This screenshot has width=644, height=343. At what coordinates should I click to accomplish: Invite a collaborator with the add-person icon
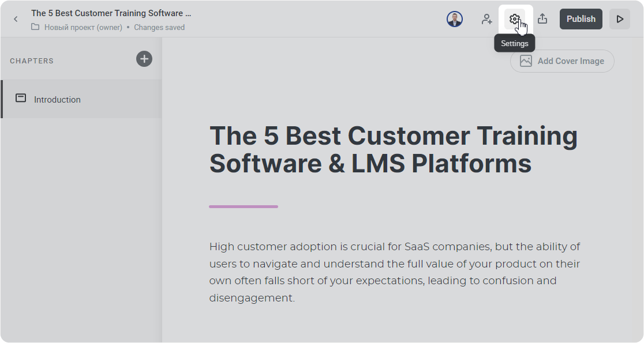click(486, 19)
